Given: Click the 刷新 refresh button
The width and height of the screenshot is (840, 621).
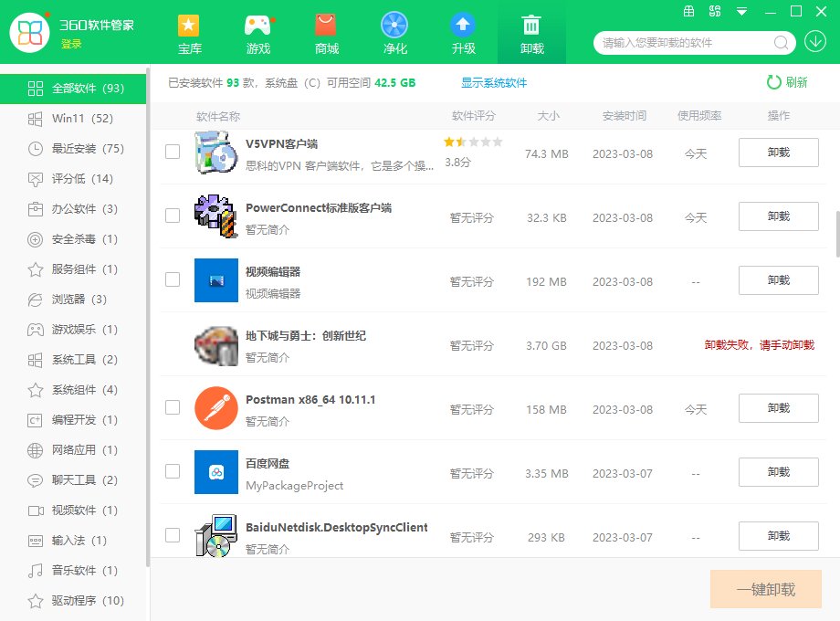Looking at the screenshot, I should coord(787,82).
